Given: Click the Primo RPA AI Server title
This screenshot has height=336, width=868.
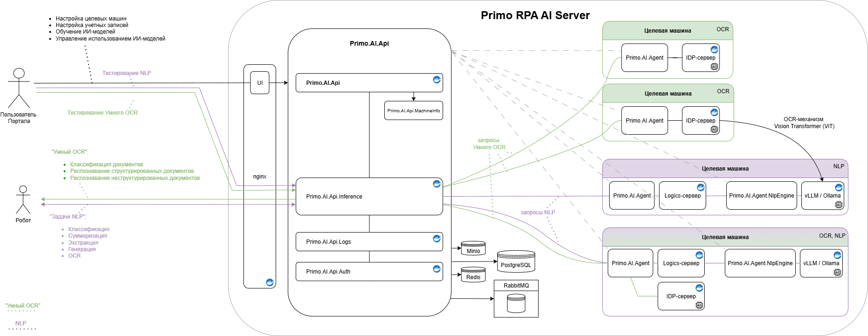Looking at the screenshot, I should (535, 15).
